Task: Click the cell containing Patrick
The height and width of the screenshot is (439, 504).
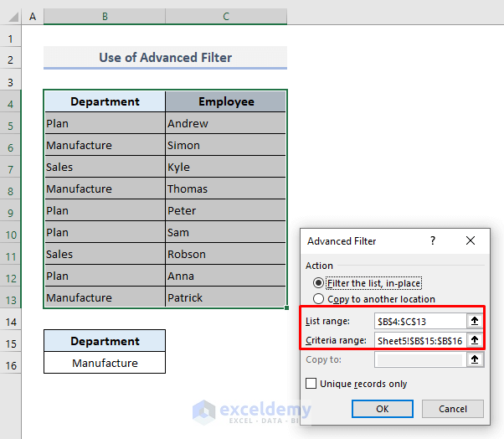Action: (226, 297)
